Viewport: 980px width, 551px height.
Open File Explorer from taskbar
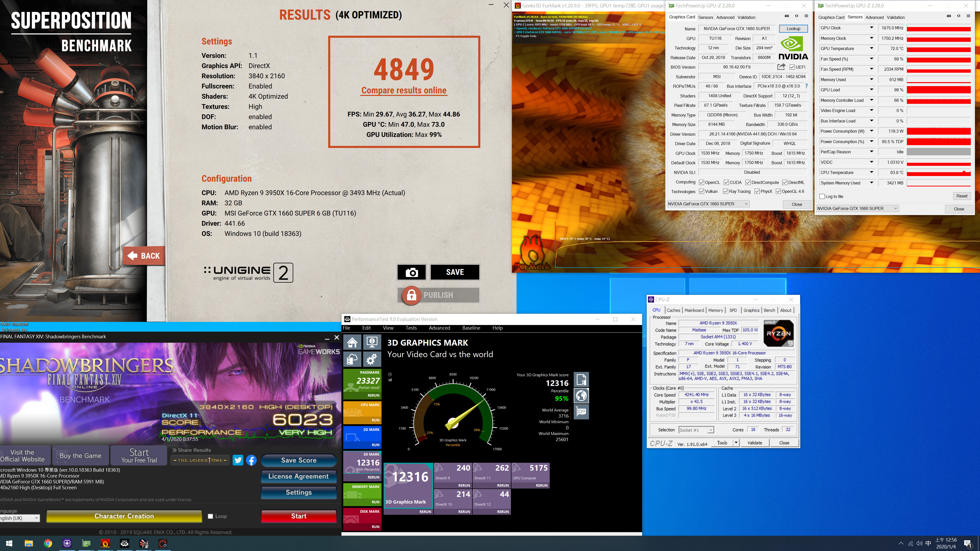[x=29, y=543]
